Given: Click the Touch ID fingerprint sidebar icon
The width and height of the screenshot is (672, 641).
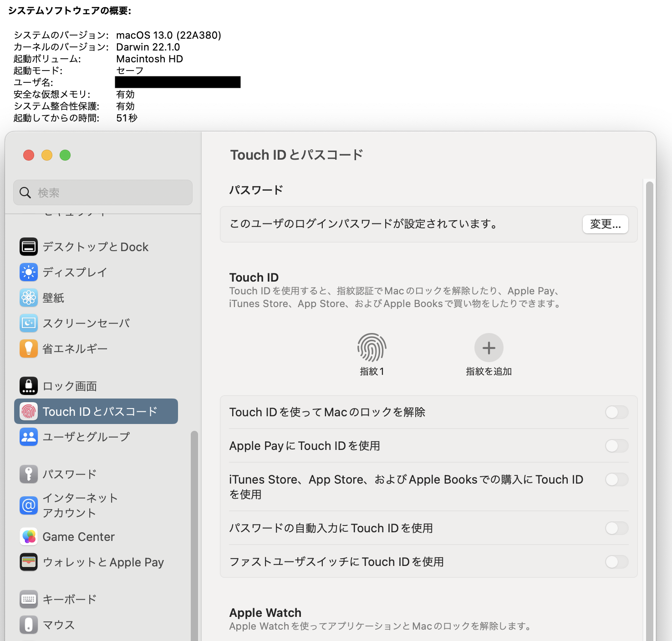Looking at the screenshot, I should tap(29, 411).
